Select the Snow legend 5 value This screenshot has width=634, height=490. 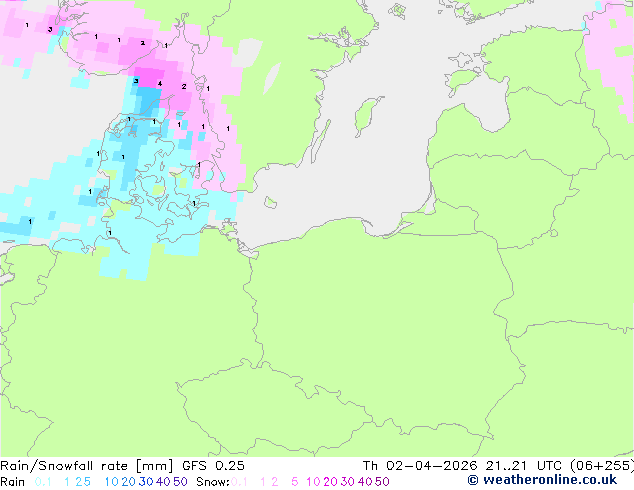[x=295, y=482]
